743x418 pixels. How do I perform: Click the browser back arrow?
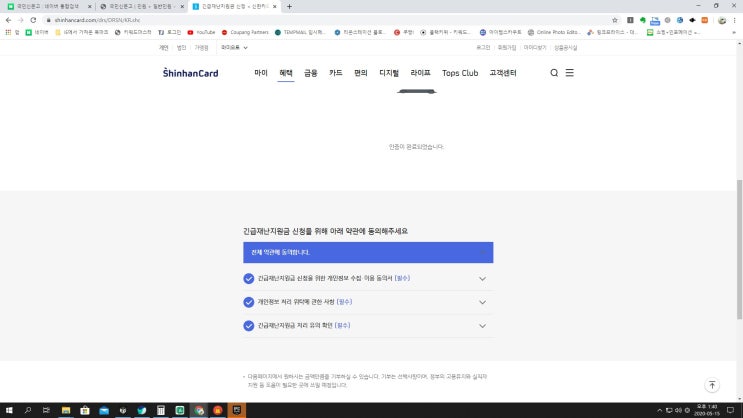8,20
